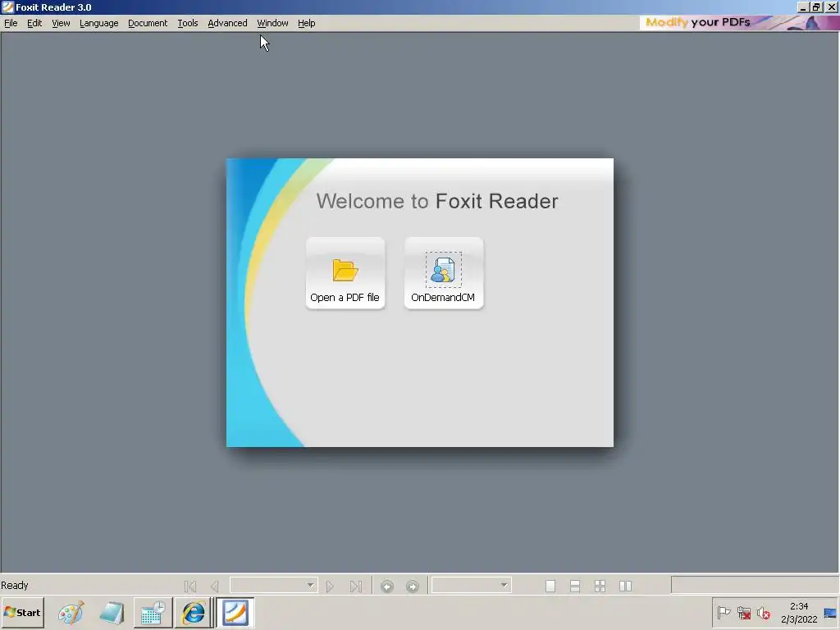
Task: Minimize the Foxit Reader window
Action: 803,7
